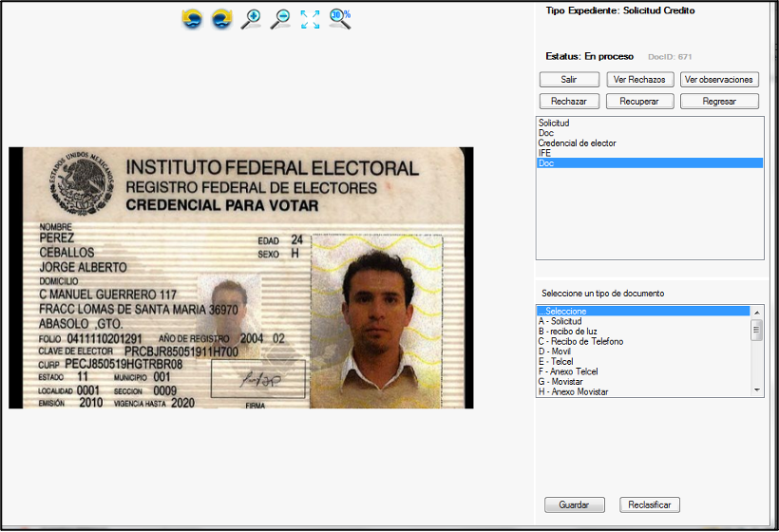This screenshot has width=779, height=532.
Task: Open Ver Rechazos
Action: pos(641,80)
